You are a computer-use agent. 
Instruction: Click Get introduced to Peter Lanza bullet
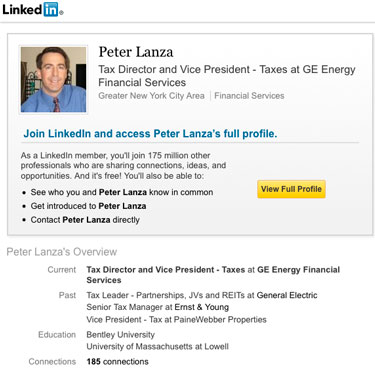tap(88, 206)
